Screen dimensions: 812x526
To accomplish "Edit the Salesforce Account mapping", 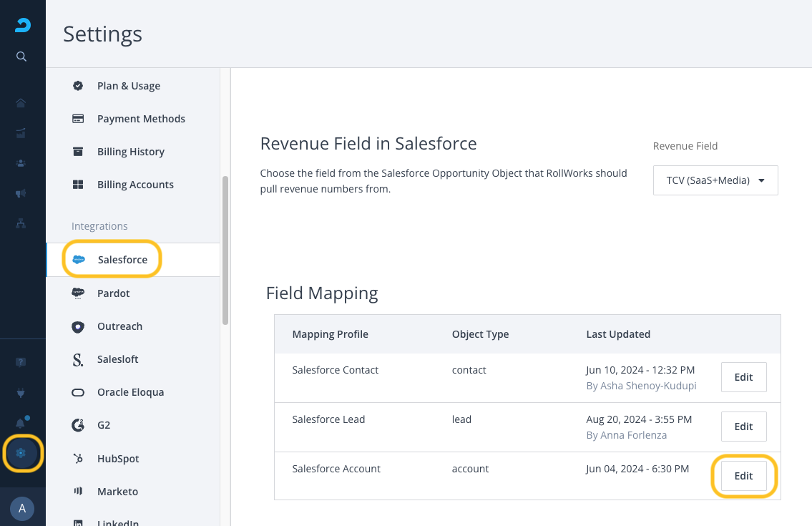I will pyautogui.click(x=743, y=476).
